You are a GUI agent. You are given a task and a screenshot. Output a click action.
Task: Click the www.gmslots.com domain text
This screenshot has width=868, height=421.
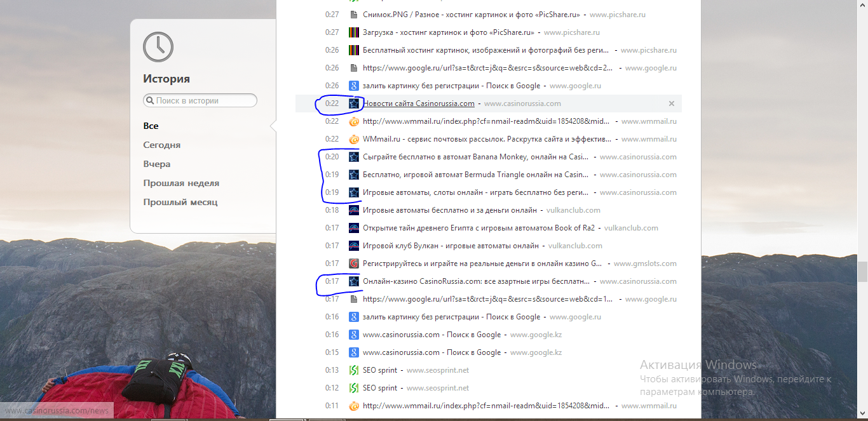pos(645,264)
